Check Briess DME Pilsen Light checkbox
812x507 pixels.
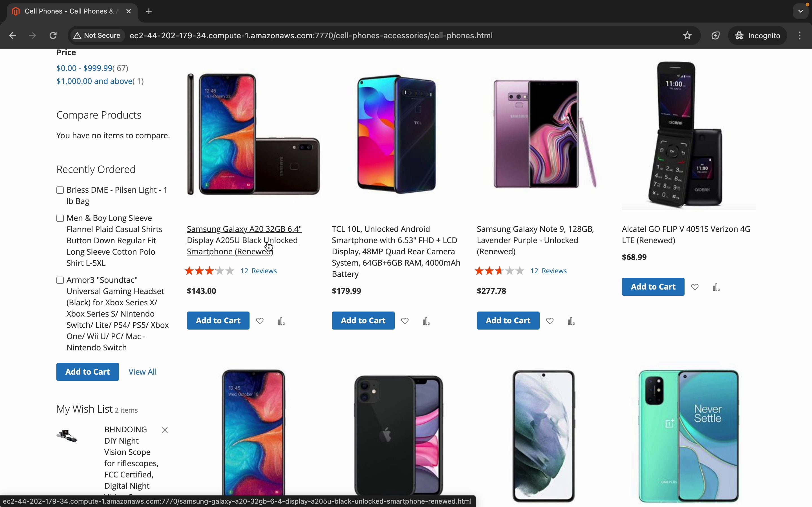(x=60, y=190)
